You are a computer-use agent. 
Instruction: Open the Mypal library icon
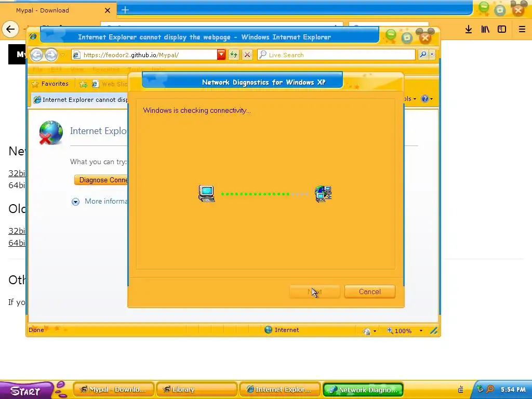point(486,30)
